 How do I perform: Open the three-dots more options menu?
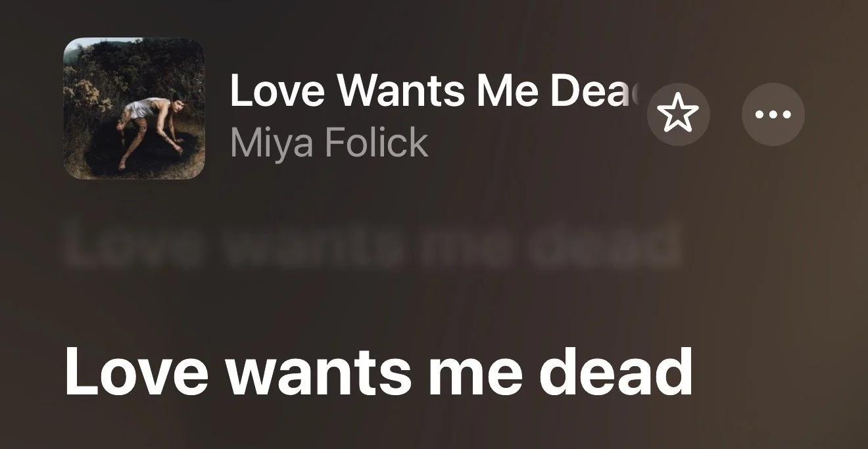click(773, 114)
